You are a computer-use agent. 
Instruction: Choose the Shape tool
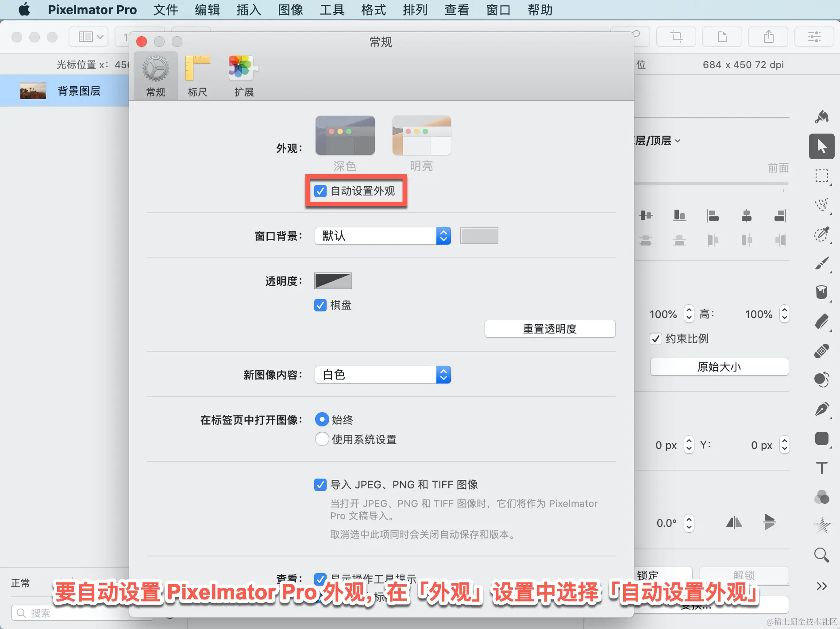pyautogui.click(x=821, y=438)
